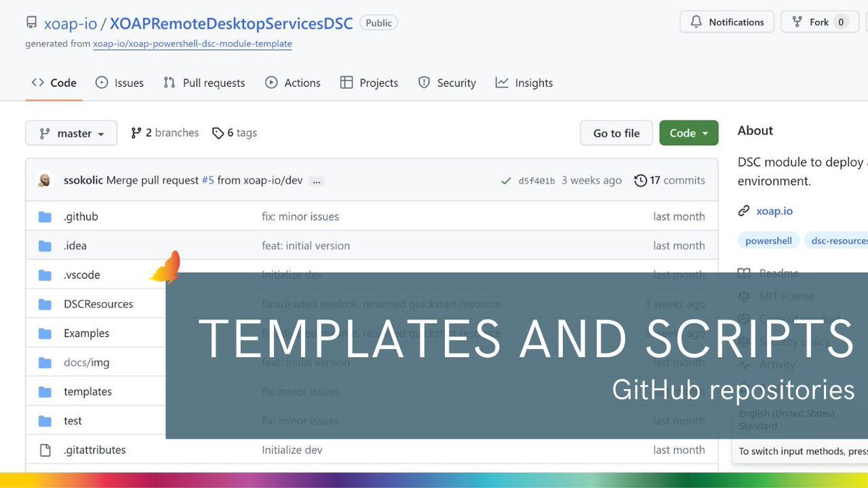Viewport: 868px width, 488px height.
Task: Click the folder icon beside .github
Action: (45, 216)
